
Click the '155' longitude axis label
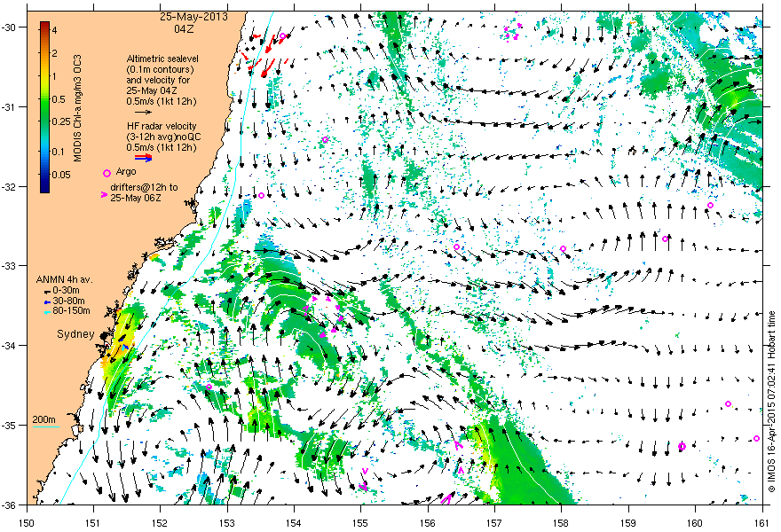[360, 523]
